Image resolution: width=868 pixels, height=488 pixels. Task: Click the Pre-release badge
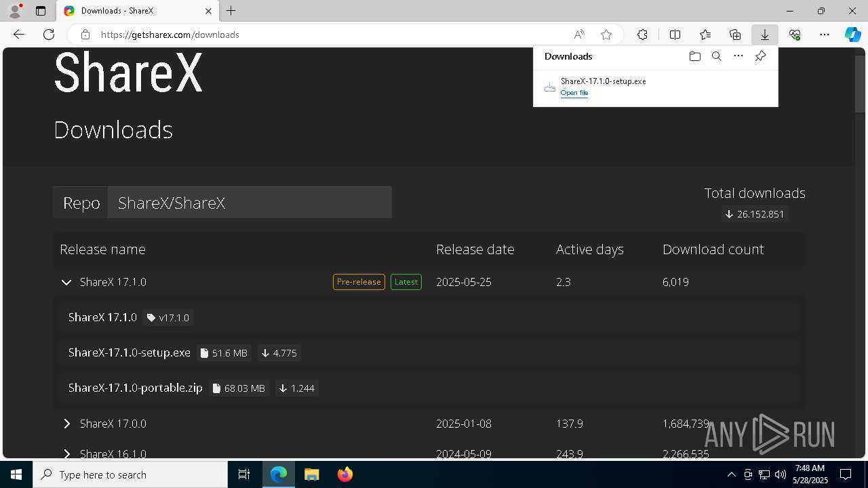(x=359, y=282)
